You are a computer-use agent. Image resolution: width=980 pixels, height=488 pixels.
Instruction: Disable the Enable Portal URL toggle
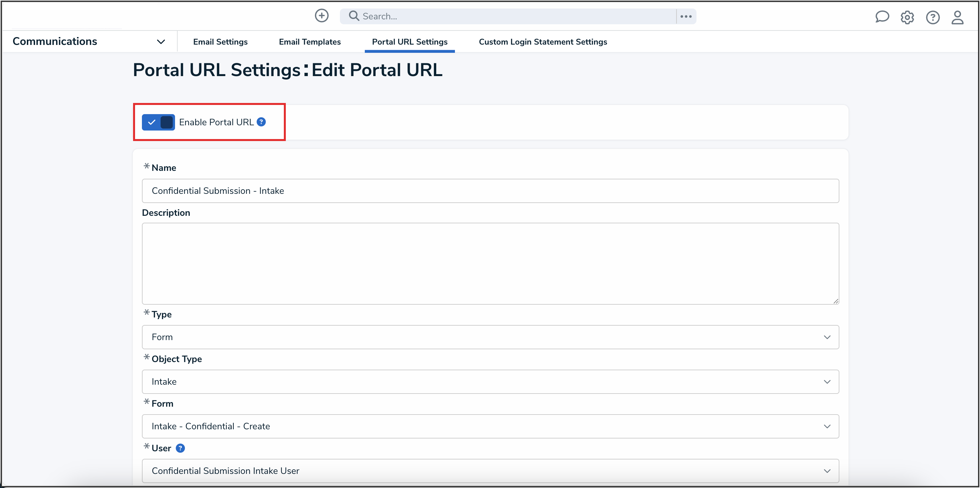point(158,122)
